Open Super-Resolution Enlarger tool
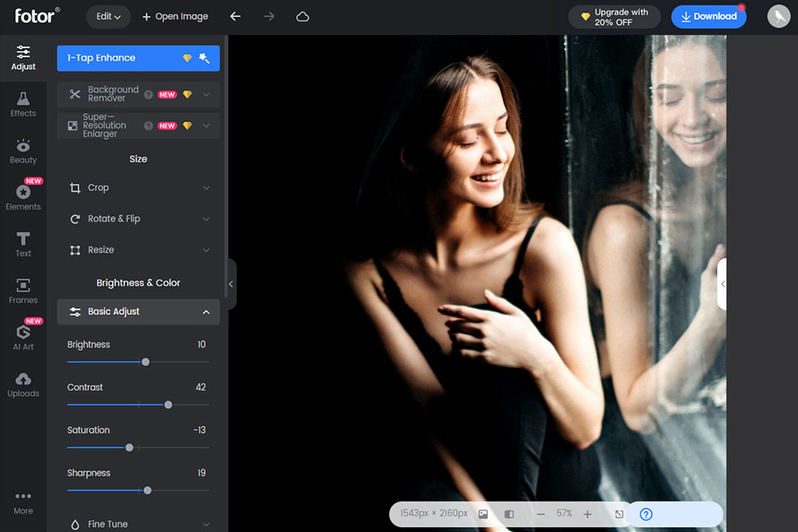This screenshot has height=532, width=798. (139, 126)
